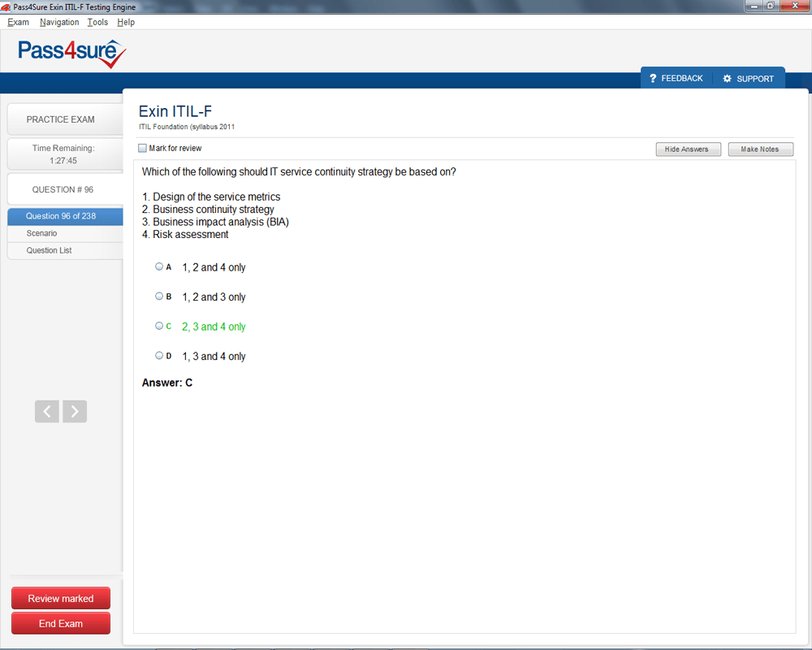
Task: Click the Make Notes button
Action: tap(760, 149)
